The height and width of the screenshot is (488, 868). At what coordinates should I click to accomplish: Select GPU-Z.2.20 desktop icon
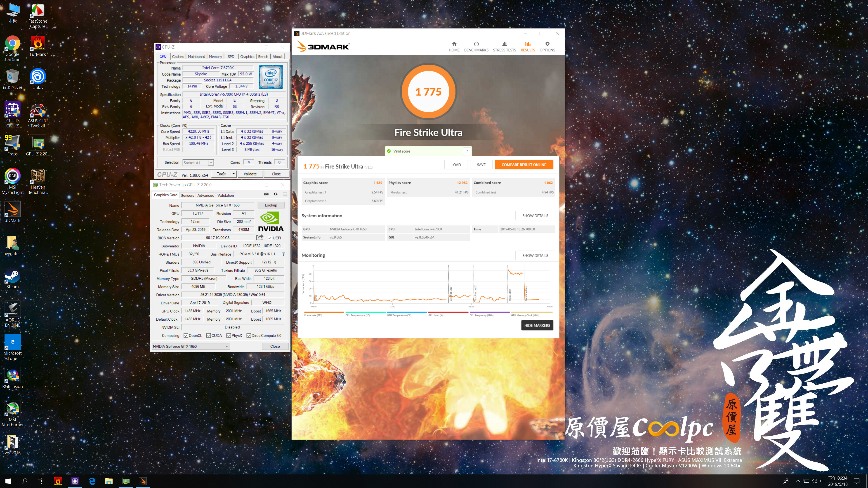coord(37,145)
